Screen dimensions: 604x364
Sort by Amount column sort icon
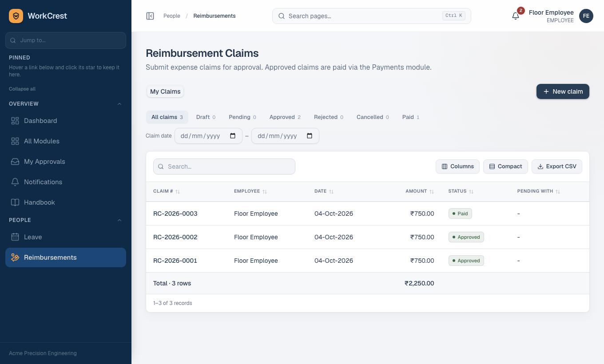(x=432, y=191)
